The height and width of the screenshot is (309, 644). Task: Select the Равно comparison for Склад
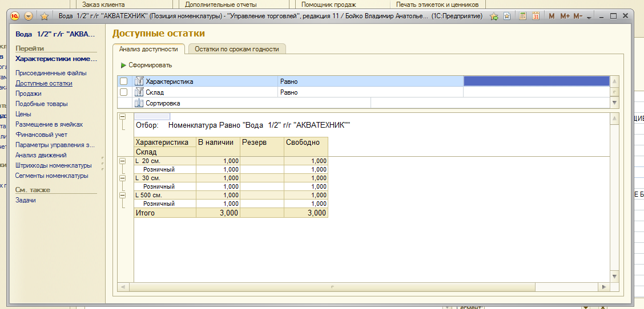tap(371, 92)
